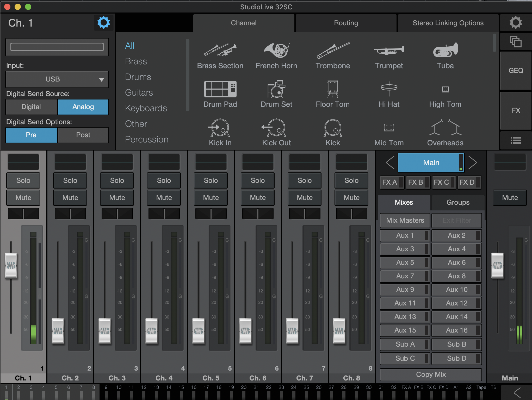The image size is (532, 400).
Task: Mute the Main output
Action: point(510,198)
